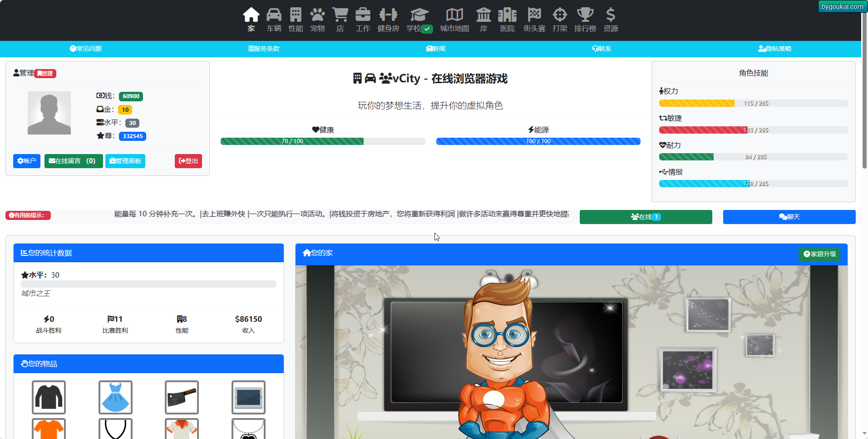
Task: Click the 学校 checkmark badge
Action: (x=427, y=29)
